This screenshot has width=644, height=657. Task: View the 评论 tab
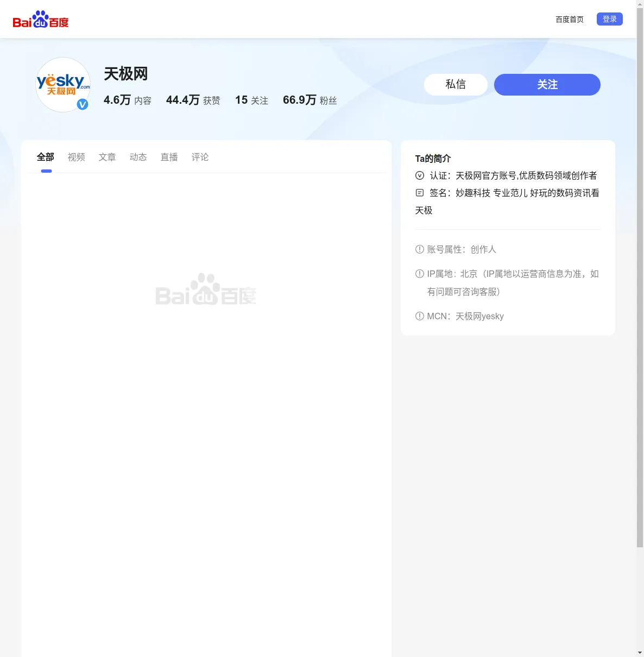(x=200, y=157)
